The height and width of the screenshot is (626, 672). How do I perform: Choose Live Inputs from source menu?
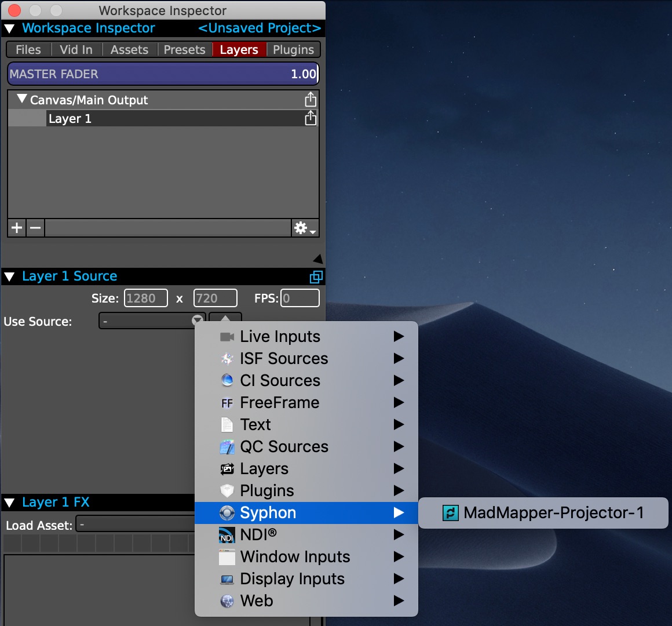coord(306,337)
